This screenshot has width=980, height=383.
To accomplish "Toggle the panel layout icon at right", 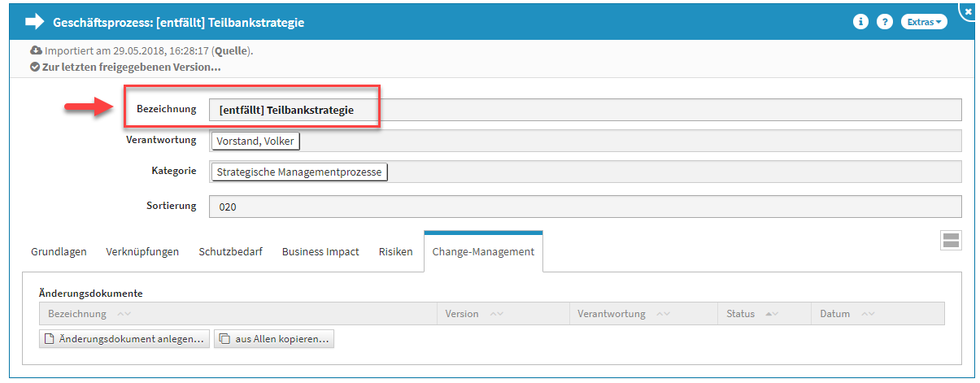I will pos(950,240).
